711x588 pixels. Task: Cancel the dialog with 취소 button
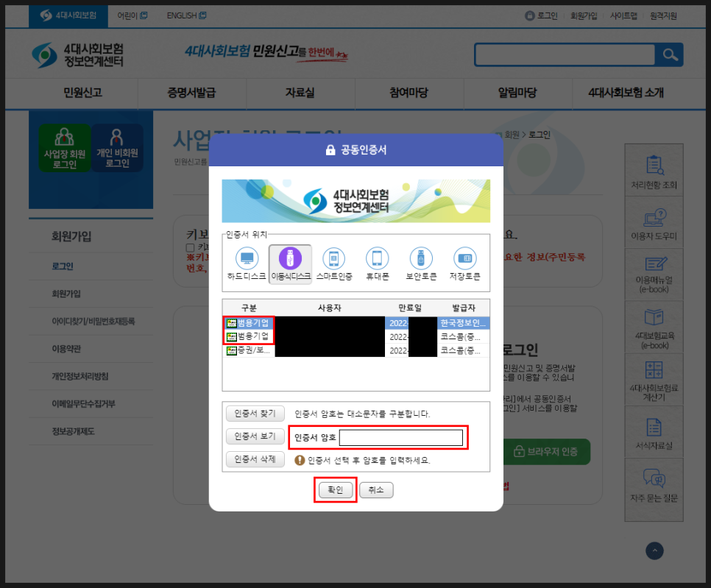pyautogui.click(x=376, y=490)
